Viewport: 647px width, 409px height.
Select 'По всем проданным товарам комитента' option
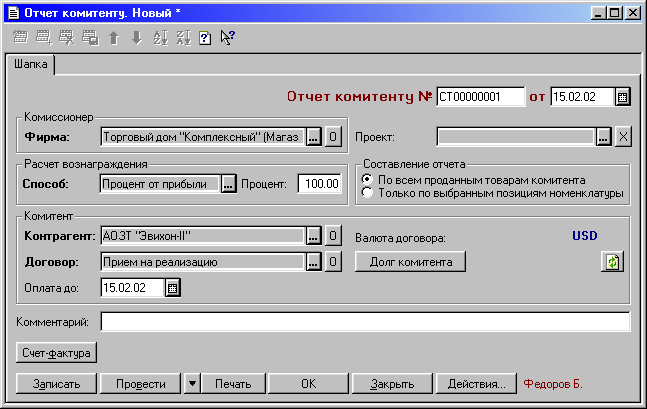367,180
